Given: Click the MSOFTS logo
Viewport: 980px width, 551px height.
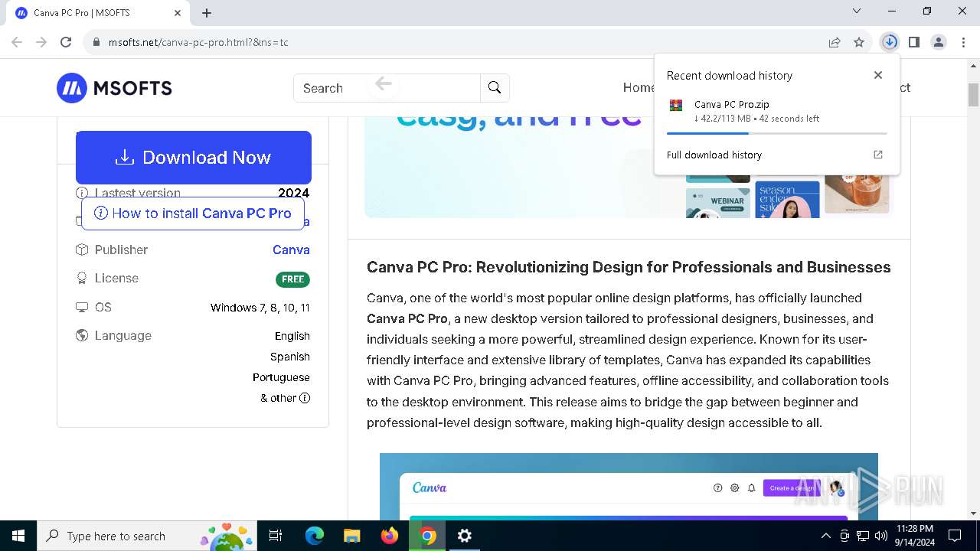Looking at the screenshot, I should click(x=114, y=88).
